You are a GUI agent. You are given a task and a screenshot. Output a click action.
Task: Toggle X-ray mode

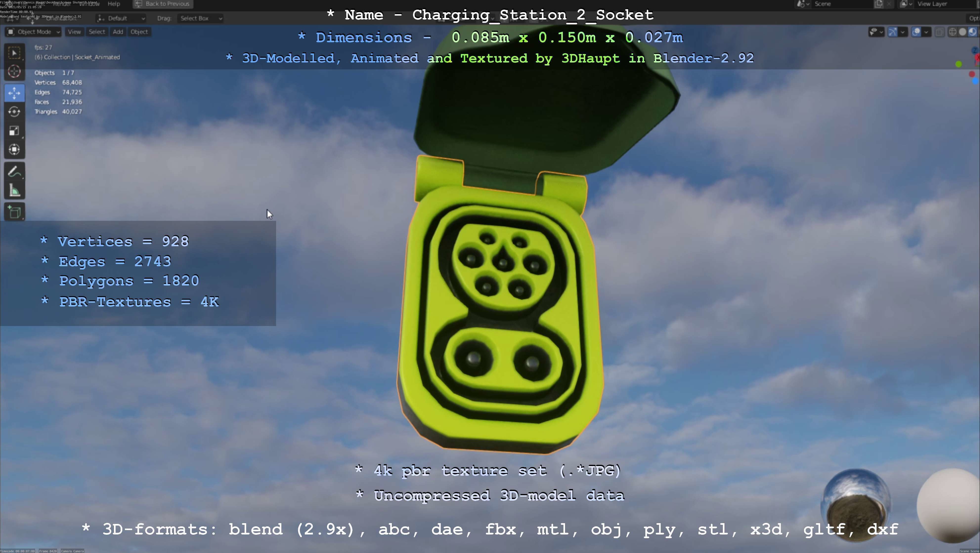point(940,32)
